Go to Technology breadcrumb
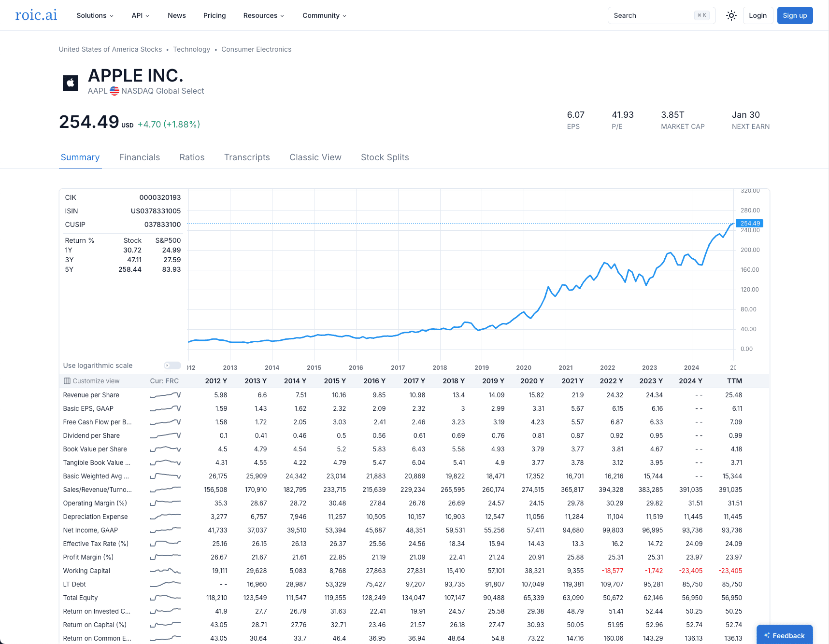 192,49
